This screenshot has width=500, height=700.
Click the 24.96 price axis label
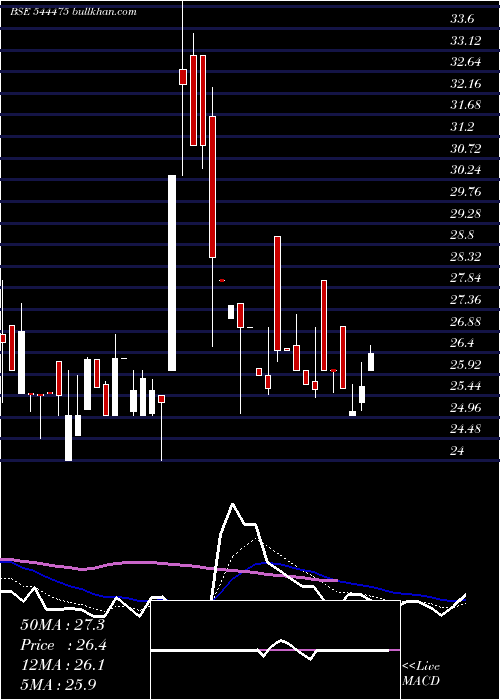[x=466, y=408]
